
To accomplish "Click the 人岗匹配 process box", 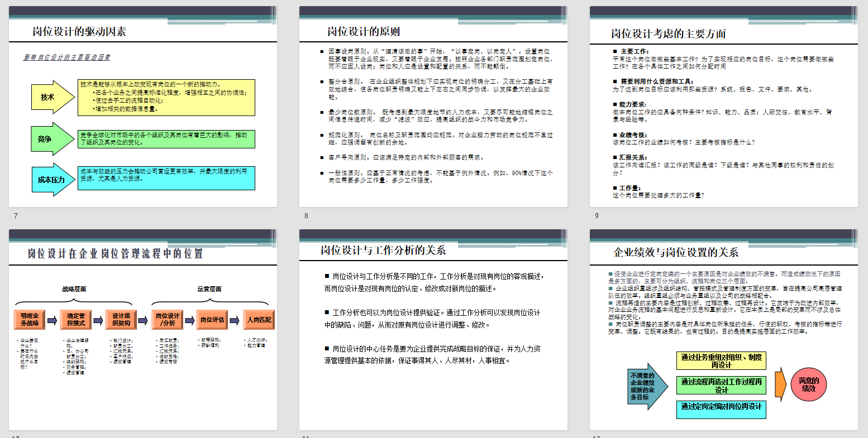I will pyautogui.click(x=259, y=320).
